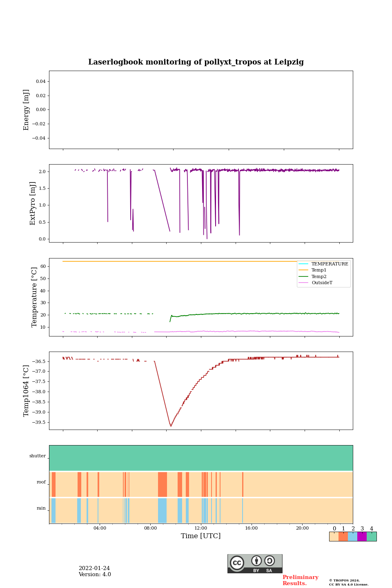Image resolution: width=392 pixels, height=588 pixels.
Task: Click the shutter row label
Action: pyautogui.click(x=38, y=456)
